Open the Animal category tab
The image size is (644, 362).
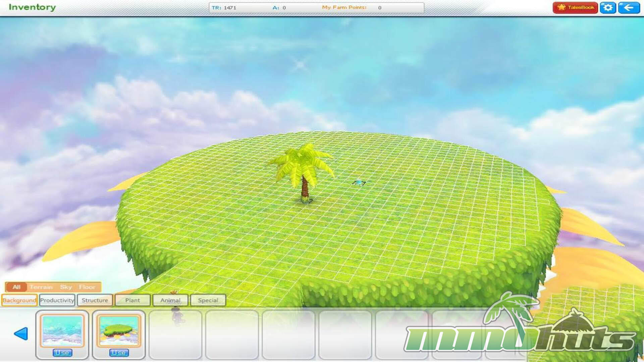(x=170, y=300)
